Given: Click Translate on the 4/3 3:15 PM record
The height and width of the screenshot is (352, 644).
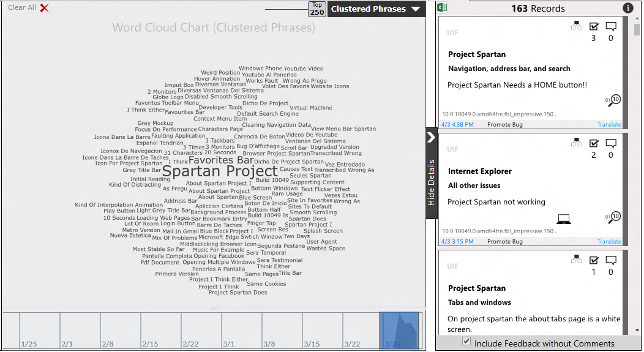Looking at the screenshot, I should coord(609,242).
